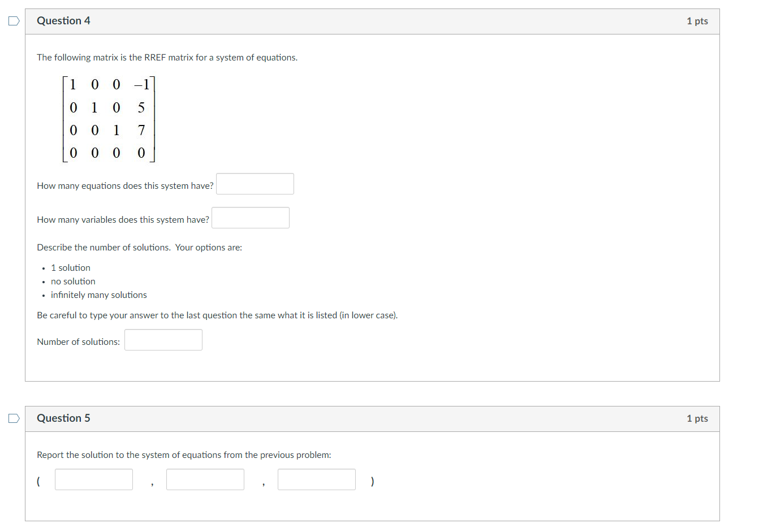Click the 1 pts label on Question 4
Image resolution: width=763 pixels, height=532 pixels.
697,20
